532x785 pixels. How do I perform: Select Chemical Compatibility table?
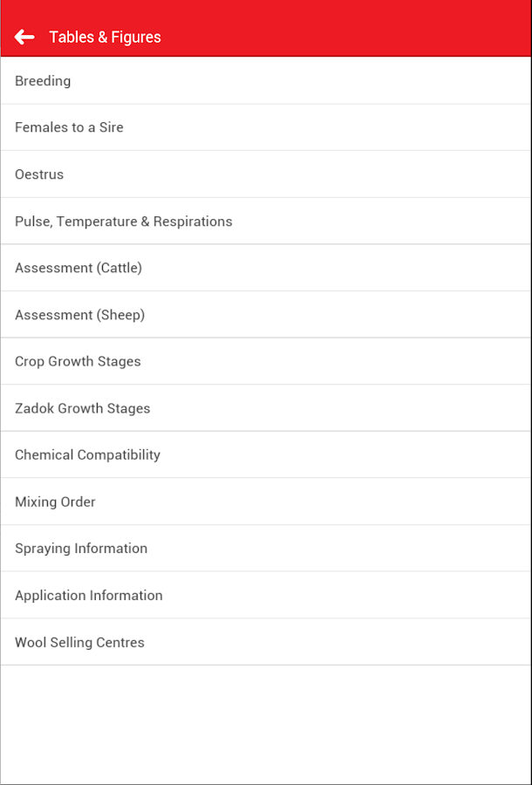pyautogui.click(x=88, y=454)
